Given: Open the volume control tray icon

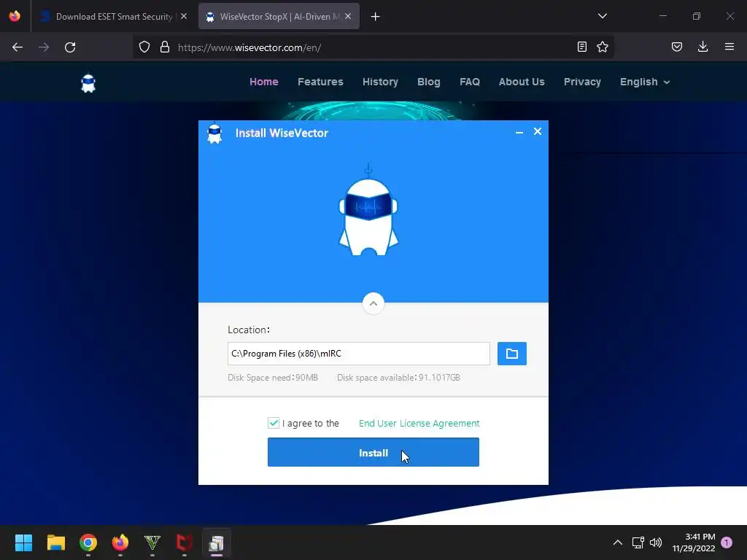Looking at the screenshot, I should [656, 542].
